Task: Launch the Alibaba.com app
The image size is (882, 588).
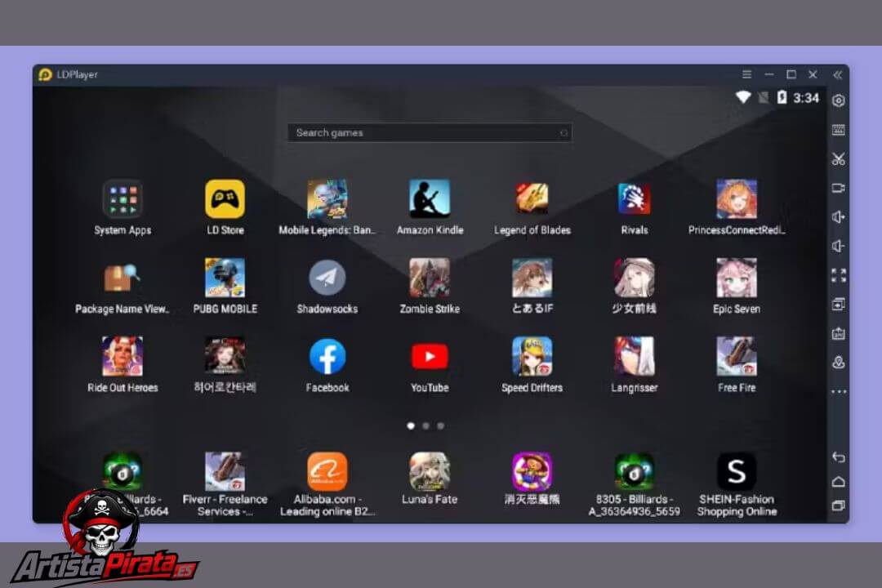Action: pos(327,471)
